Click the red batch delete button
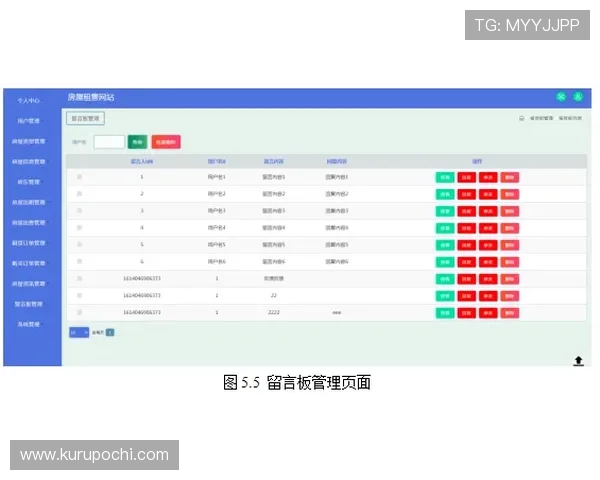The height and width of the screenshot is (480, 600). (167, 143)
